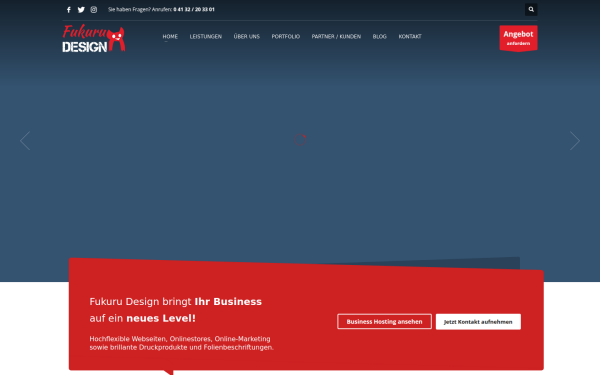Open the Home menu item

pos(170,36)
